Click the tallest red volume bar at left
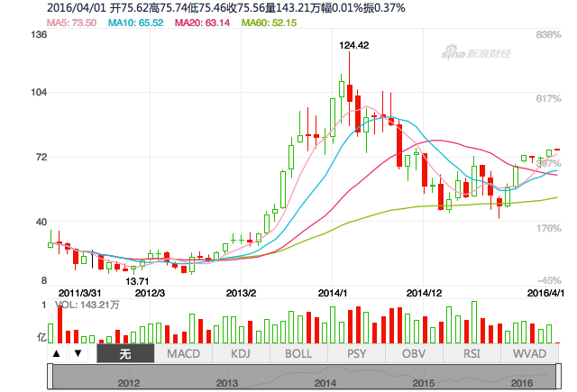Screen dimensions: 577x392 click(x=60, y=325)
